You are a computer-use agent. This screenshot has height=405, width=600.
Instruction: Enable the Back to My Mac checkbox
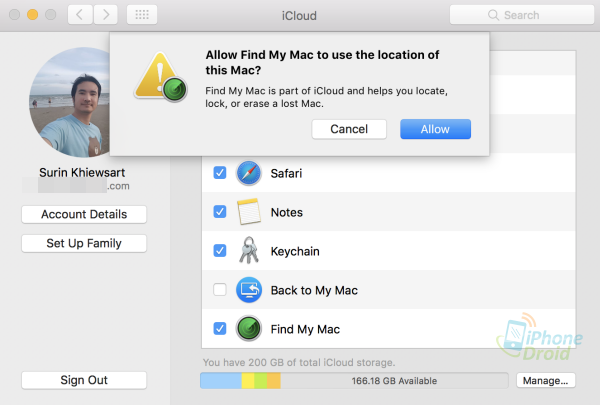click(x=219, y=290)
